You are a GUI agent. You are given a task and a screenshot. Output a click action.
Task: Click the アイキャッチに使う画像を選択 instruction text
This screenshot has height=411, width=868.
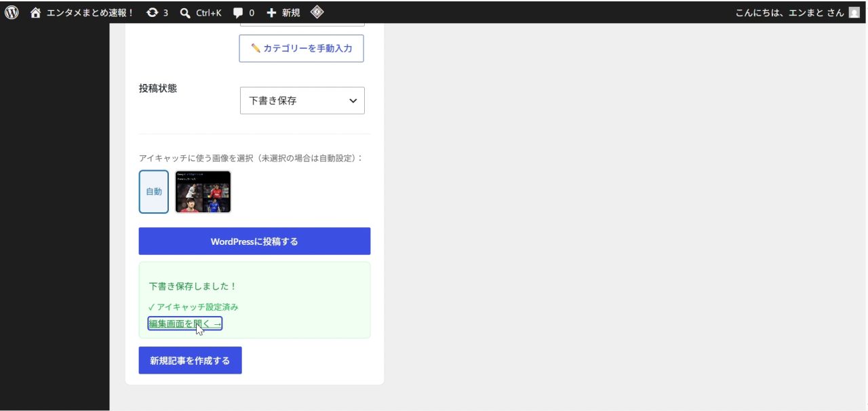pyautogui.click(x=251, y=158)
